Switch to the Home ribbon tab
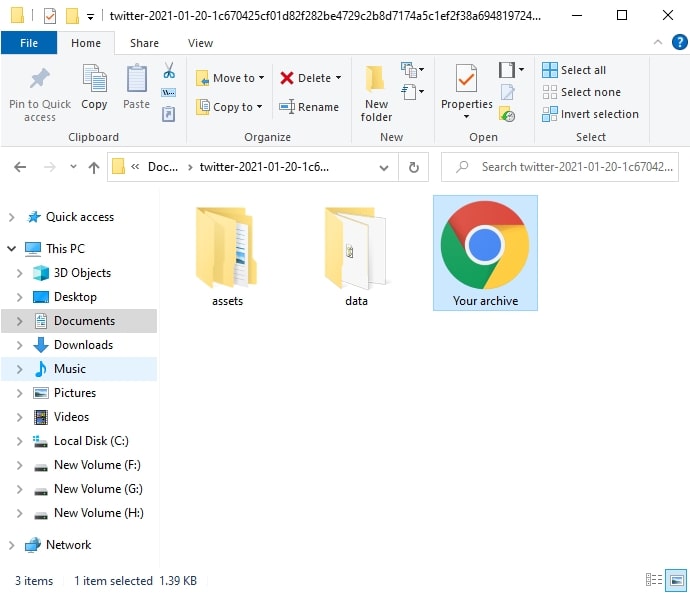 pyautogui.click(x=86, y=43)
